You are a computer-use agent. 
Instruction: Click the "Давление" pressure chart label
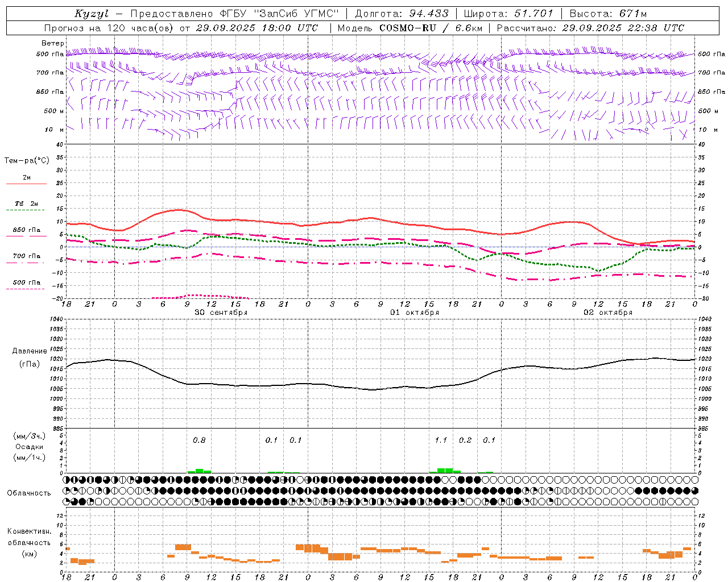[x=28, y=351]
